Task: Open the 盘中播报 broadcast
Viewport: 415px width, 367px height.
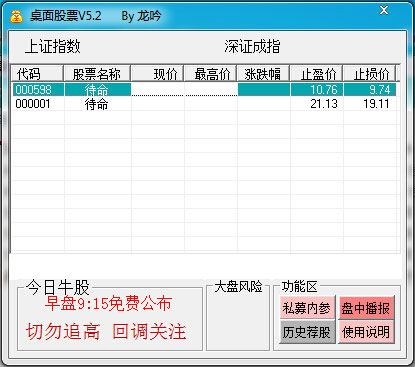Action: pos(366,308)
